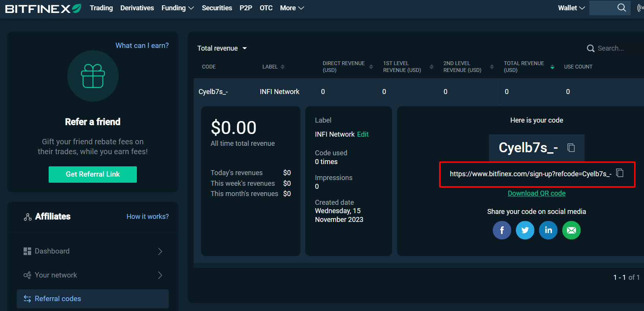Share code on Twitter

point(525,230)
